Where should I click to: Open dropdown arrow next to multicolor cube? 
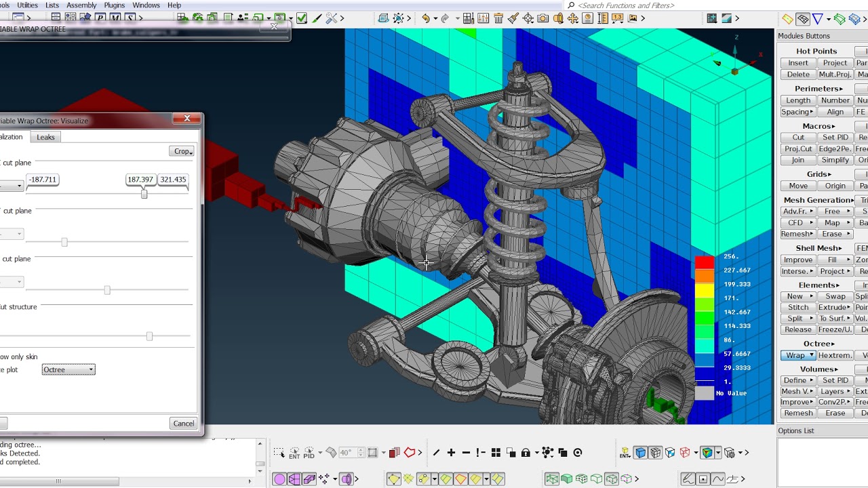pos(717,453)
